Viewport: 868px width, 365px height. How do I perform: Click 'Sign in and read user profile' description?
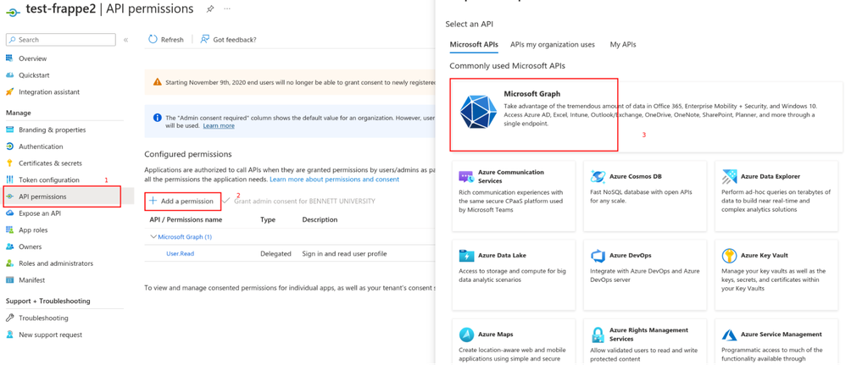tap(344, 254)
